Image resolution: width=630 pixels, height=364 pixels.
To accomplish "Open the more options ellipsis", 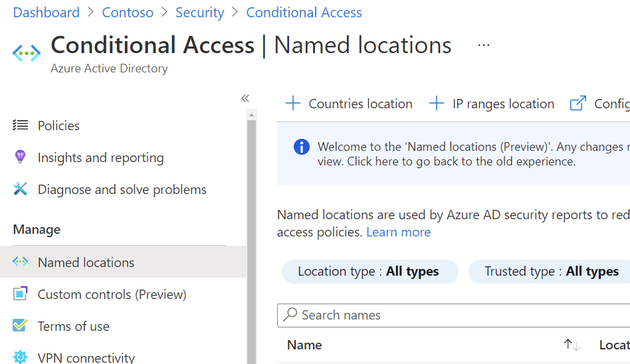I will [x=483, y=45].
